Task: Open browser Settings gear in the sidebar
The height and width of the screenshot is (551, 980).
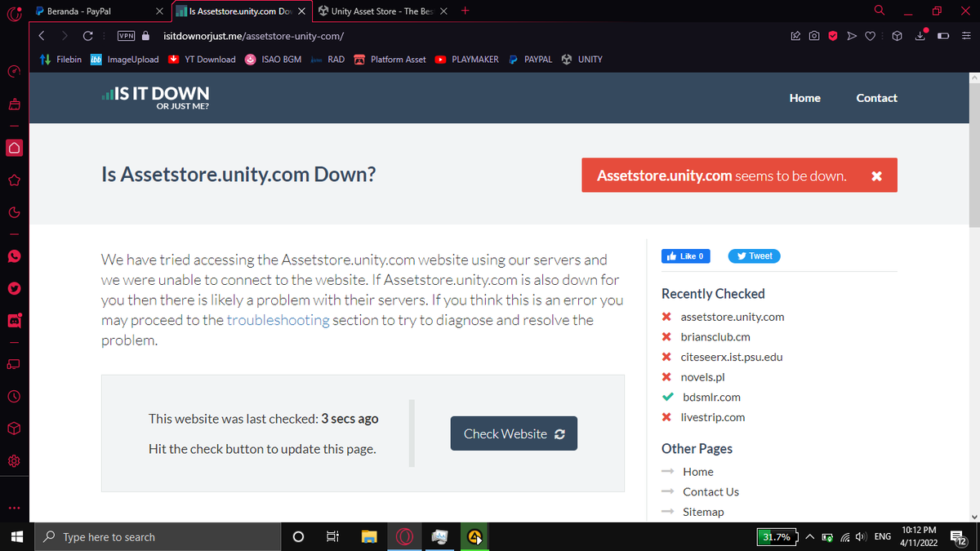Action: point(14,461)
